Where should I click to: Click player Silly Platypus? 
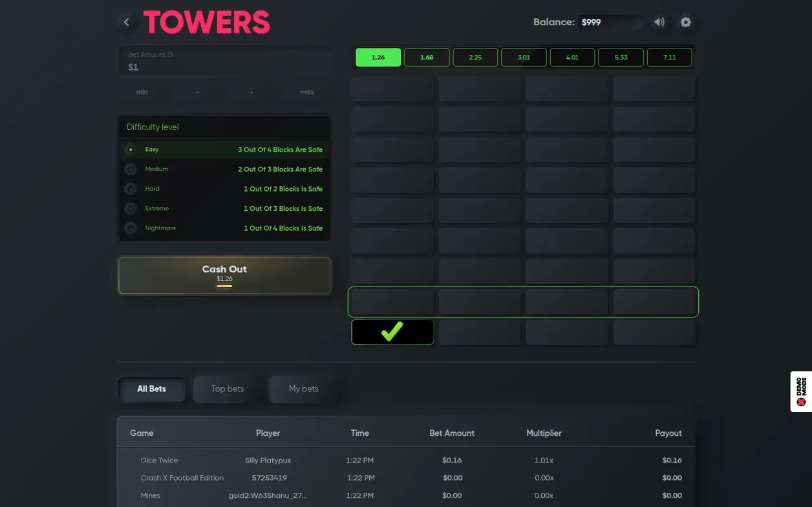click(x=268, y=460)
